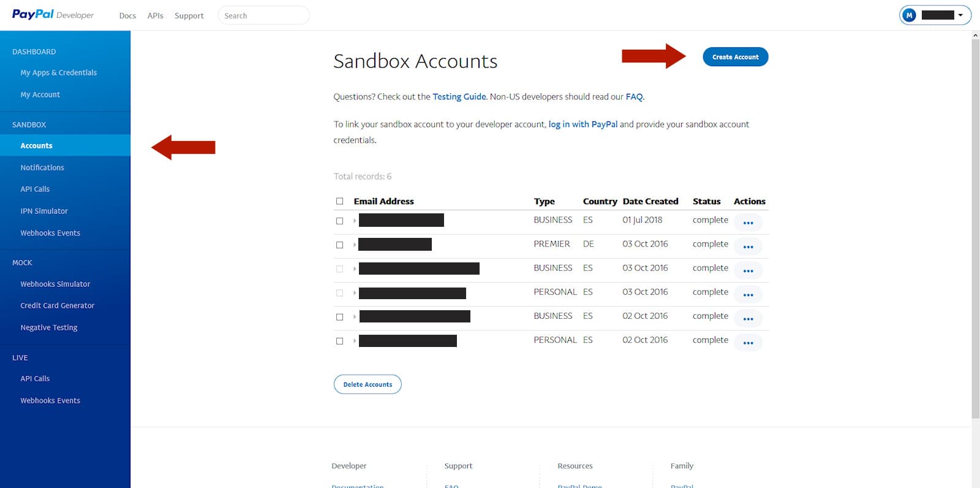
Task: Click the Delete Accounts button
Action: pos(367,384)
